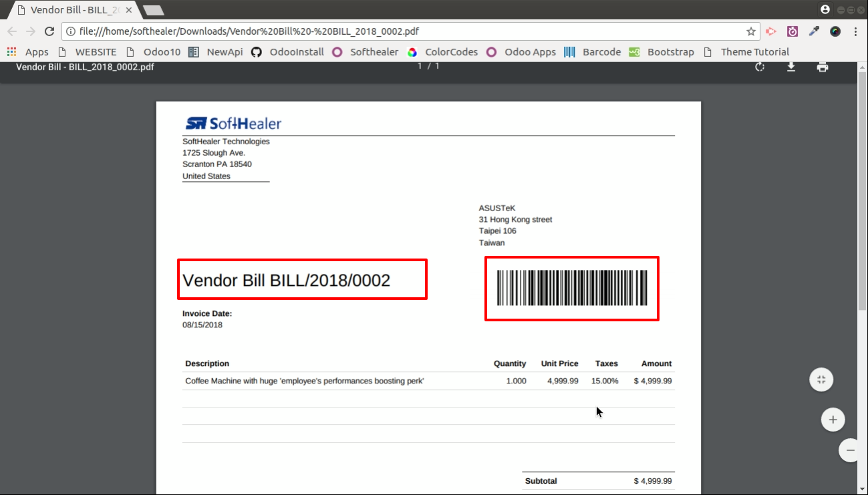
Task: Click the PDF file name in viewer toolbar
Action: click(x=85, y=67)
